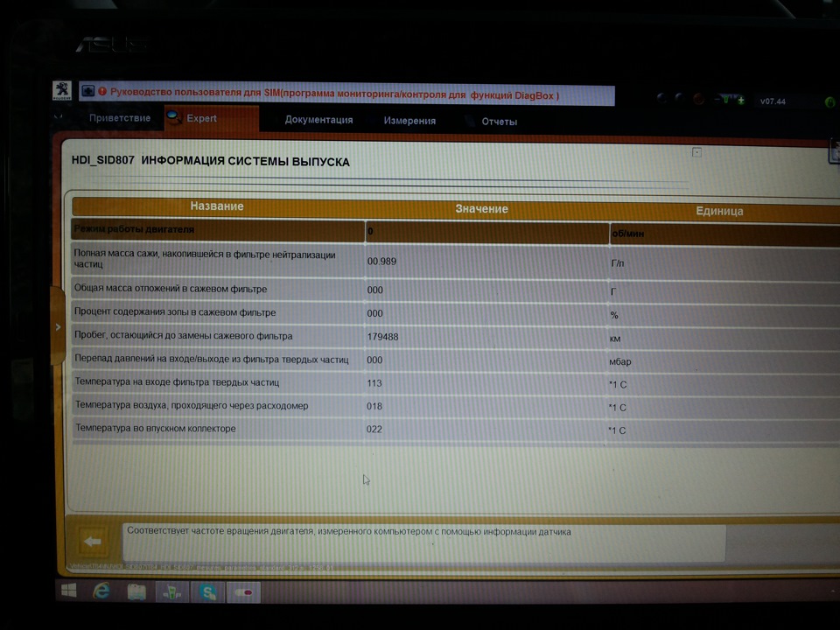Open the Документация tab
This screenshot has width=840, height=630.
coord(318,120)
